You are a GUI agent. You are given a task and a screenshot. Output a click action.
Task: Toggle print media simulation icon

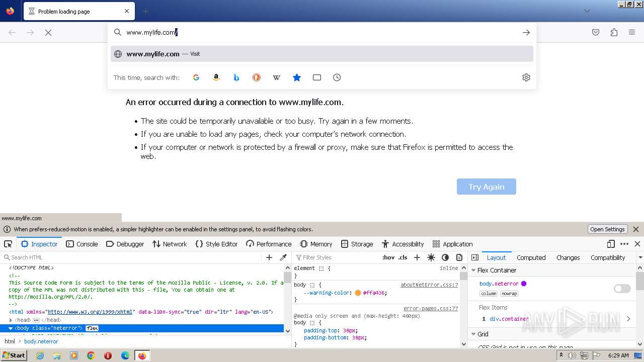tap(459, 257)
